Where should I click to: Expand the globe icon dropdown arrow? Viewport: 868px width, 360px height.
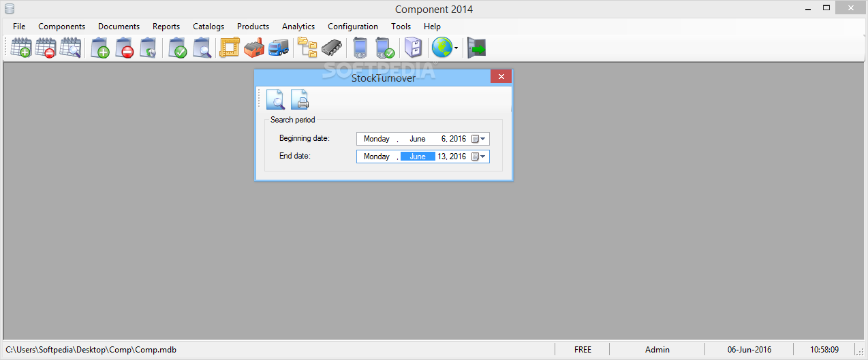(x=456, y=48)
